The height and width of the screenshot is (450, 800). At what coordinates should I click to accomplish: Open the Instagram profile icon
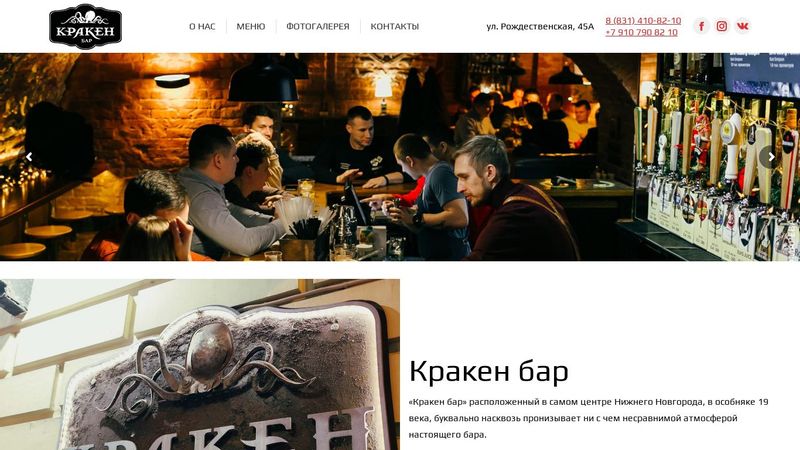pos(721,26)
